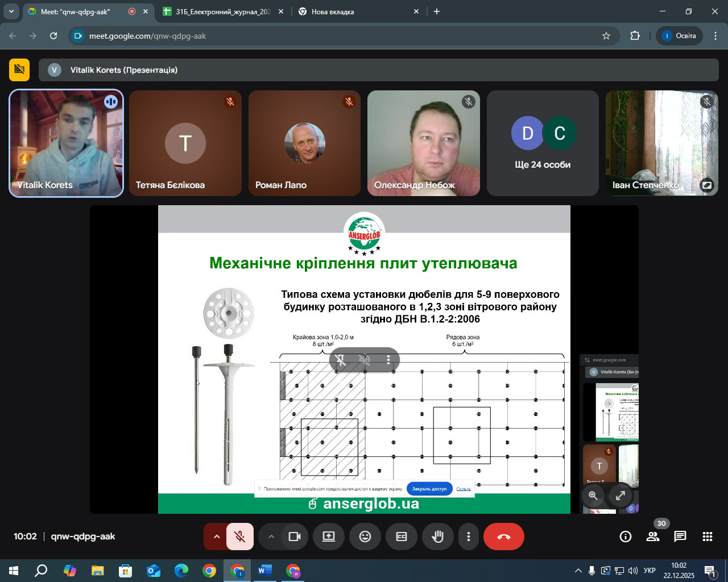Open presentation overlay more options

point(388,360)
